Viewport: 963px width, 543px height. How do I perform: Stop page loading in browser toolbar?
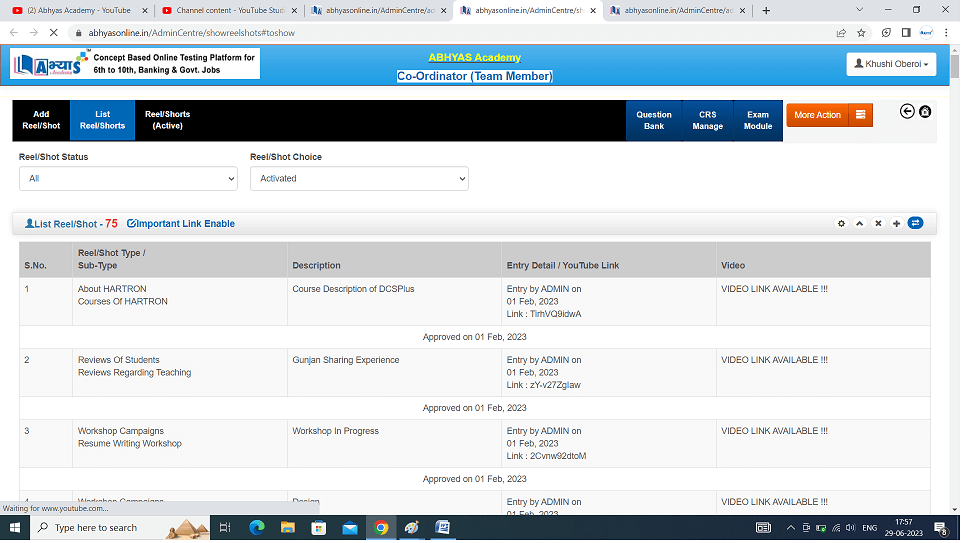pyautogui.click(x=52, y=33)
